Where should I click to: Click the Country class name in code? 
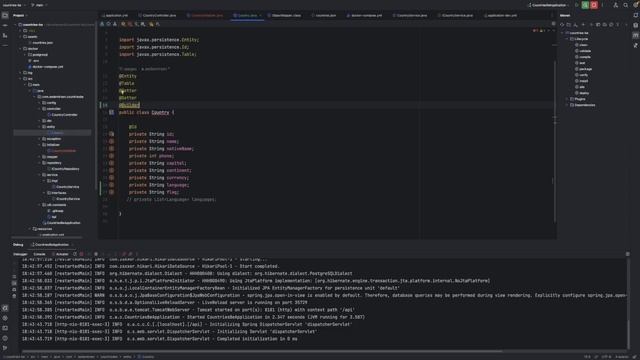coord(160,112)
